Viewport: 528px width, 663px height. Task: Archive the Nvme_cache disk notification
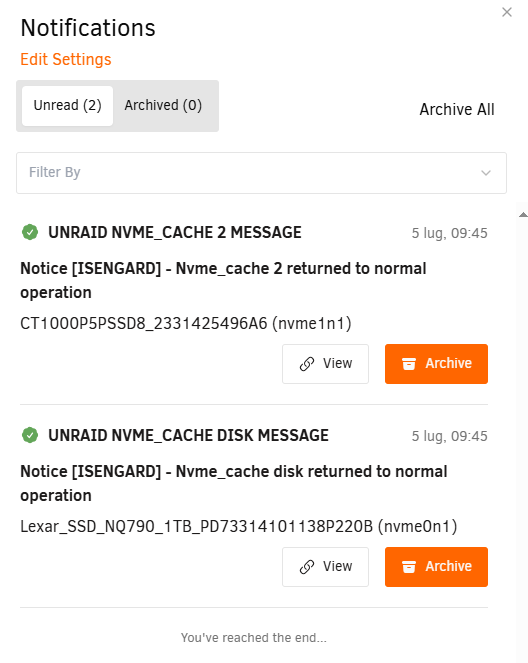coord(436,567)
